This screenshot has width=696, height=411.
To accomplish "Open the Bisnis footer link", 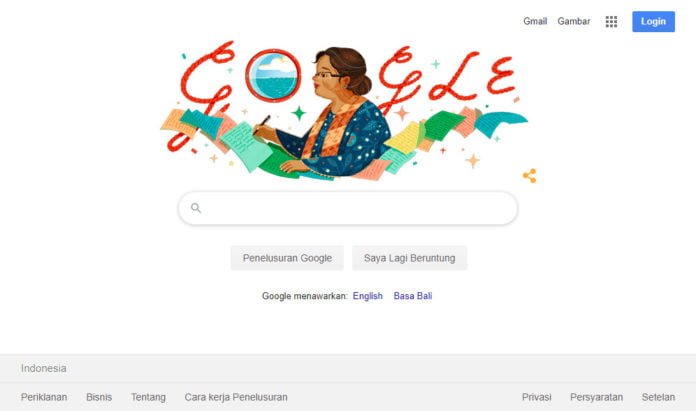I will point(99,397).
